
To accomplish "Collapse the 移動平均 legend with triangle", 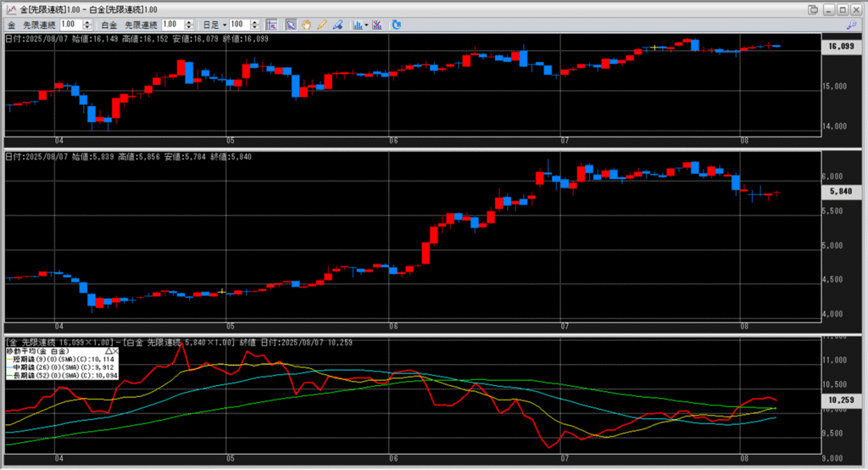I will coord(108,350).
